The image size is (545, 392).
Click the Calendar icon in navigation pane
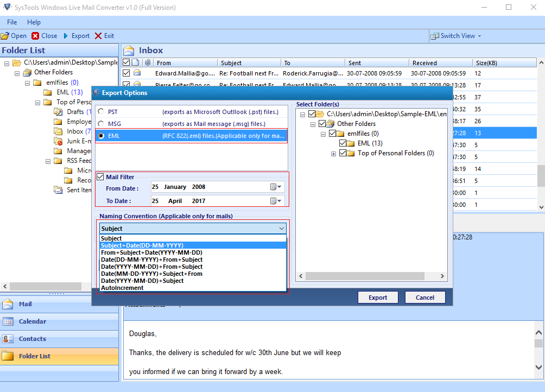(8, 321)
